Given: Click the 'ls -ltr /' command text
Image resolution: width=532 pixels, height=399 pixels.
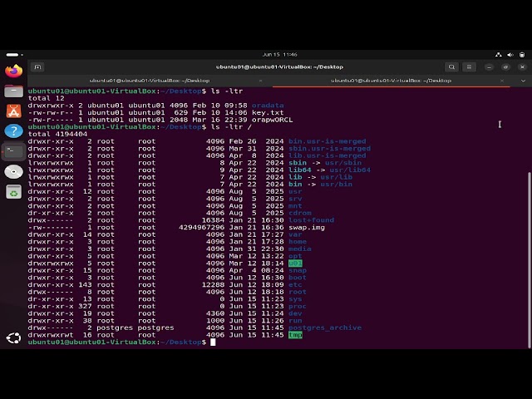Looking at the screenshot, I should [x=231, y=127].
